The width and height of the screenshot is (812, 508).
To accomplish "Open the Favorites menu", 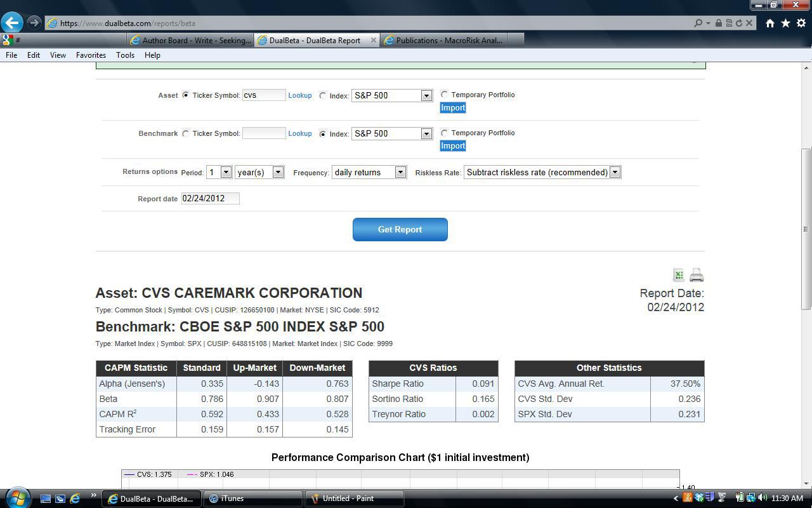I will tap(91, 55).
